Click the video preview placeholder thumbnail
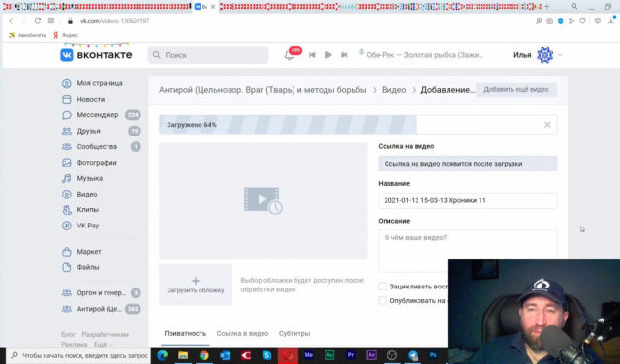 click(263, 200)
